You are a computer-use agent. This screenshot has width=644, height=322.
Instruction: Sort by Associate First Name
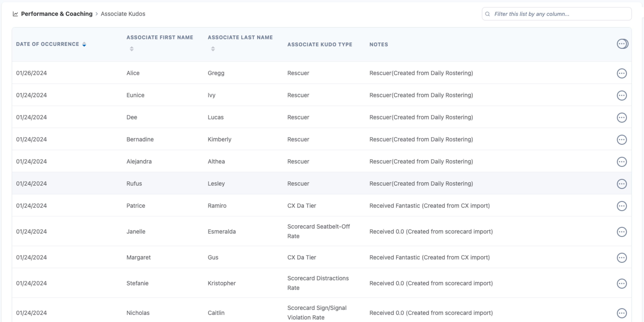(132, 49)
